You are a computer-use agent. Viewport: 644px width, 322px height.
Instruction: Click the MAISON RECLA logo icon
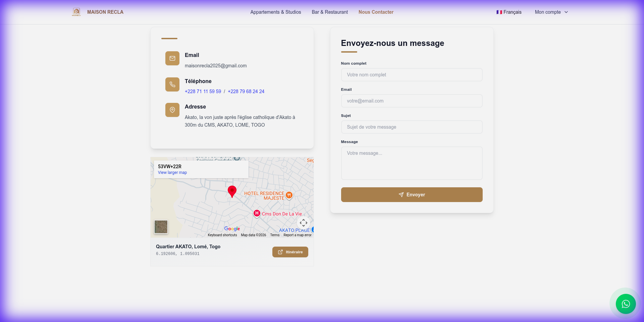click(x=76, y=12)
